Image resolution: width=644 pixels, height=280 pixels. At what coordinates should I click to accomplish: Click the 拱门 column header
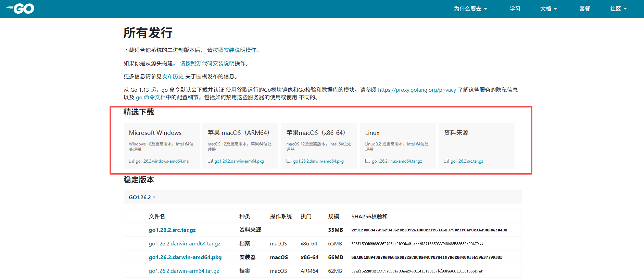coord(306,216)
